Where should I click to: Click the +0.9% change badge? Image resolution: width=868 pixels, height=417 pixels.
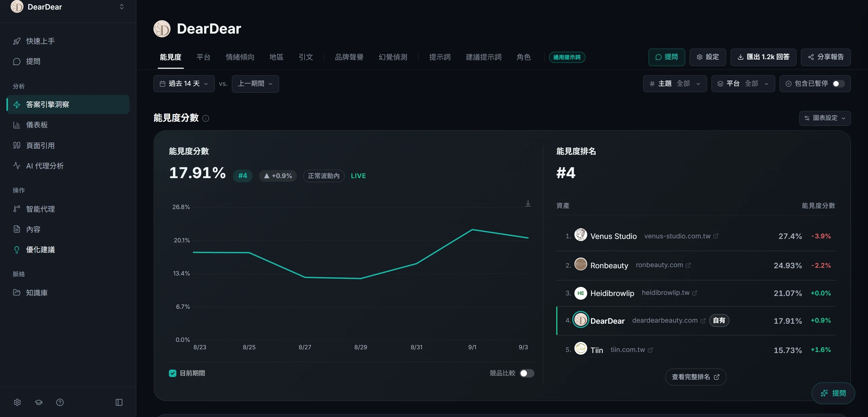pyautogui.click(x=278, y=176)
